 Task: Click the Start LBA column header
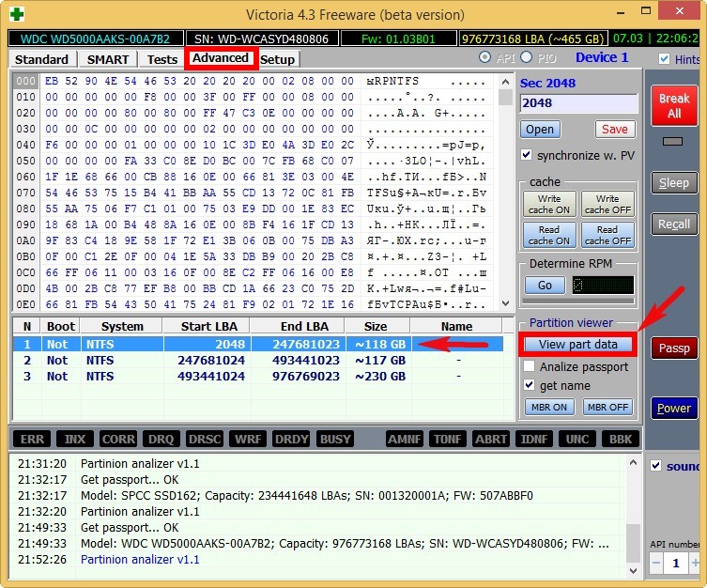(x=207, y=326)
